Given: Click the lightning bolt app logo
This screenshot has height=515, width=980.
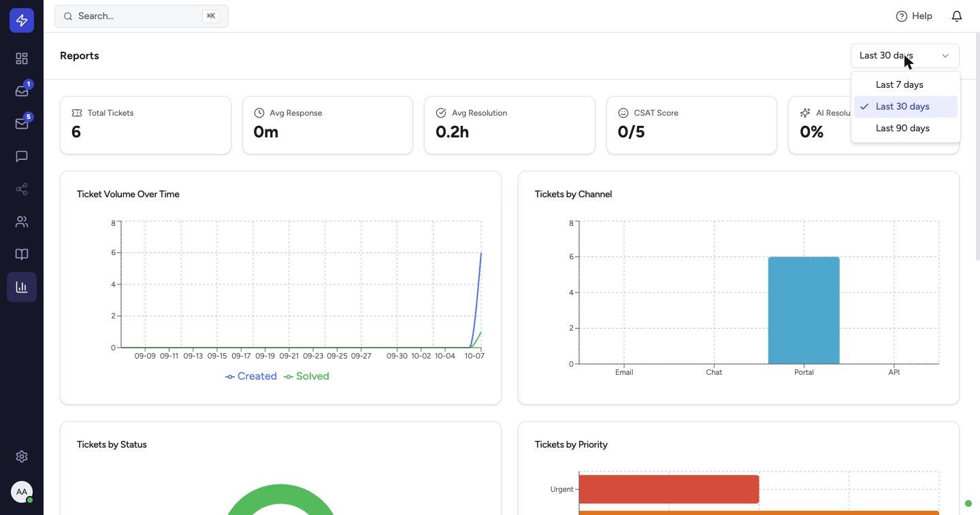Looking at the screenshot, I should tap(22, 20).
